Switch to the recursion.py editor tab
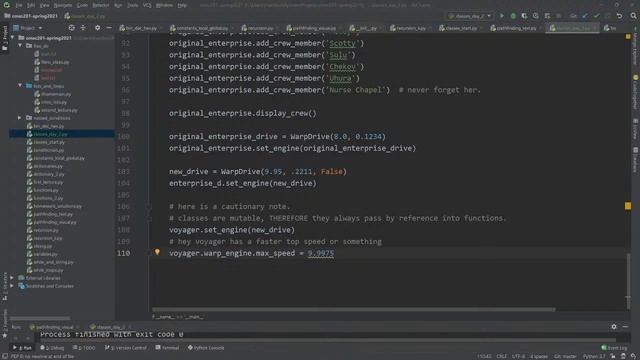The image size is (640, 360). click(260, 28)
